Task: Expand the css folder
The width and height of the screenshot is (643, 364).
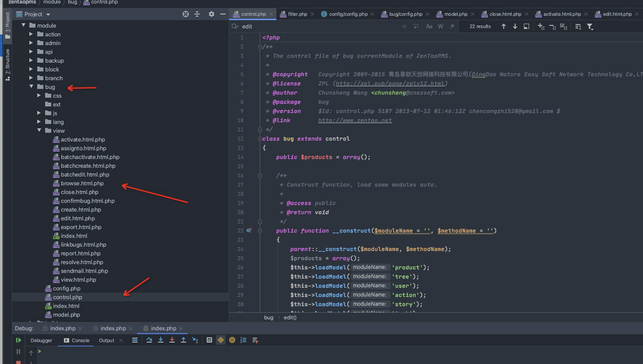Action: (x=39, y=95)
